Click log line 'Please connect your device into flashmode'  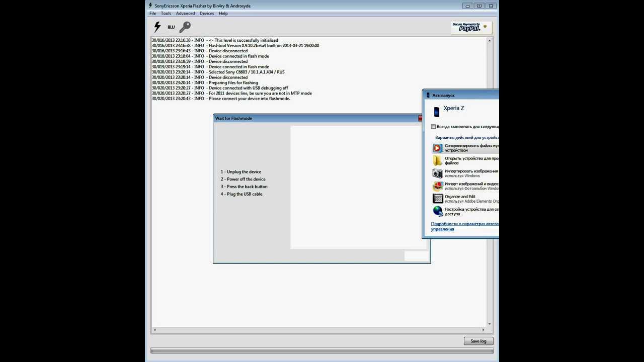[x=221, y=99]
